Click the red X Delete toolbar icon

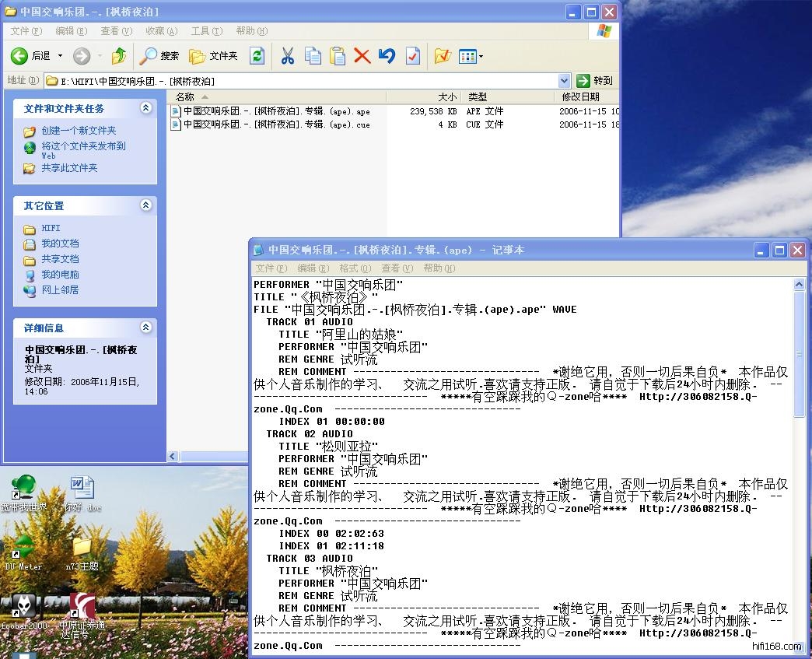(x=362, y=56)
